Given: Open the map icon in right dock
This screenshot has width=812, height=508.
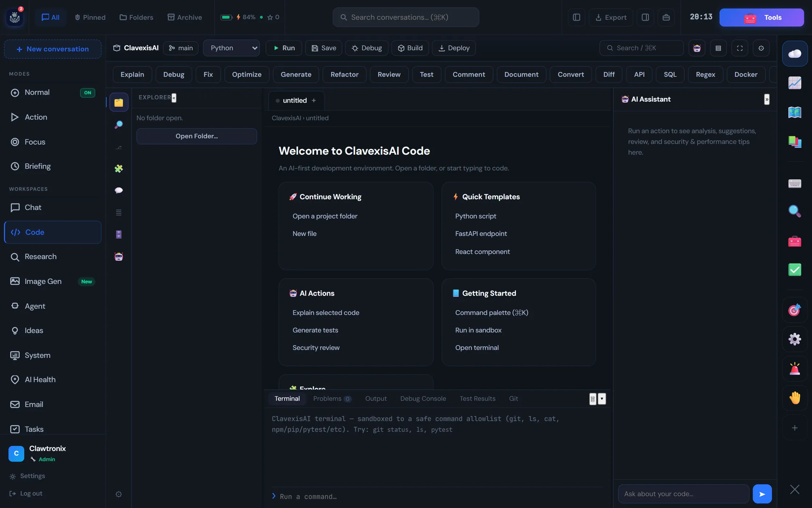Looking at the screenshot, I should point(795,112).
